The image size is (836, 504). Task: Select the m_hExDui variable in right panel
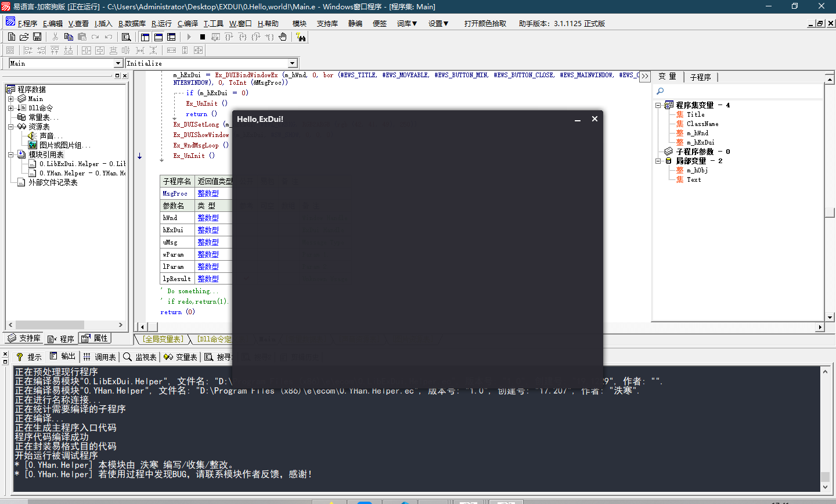tap(701, 142)
